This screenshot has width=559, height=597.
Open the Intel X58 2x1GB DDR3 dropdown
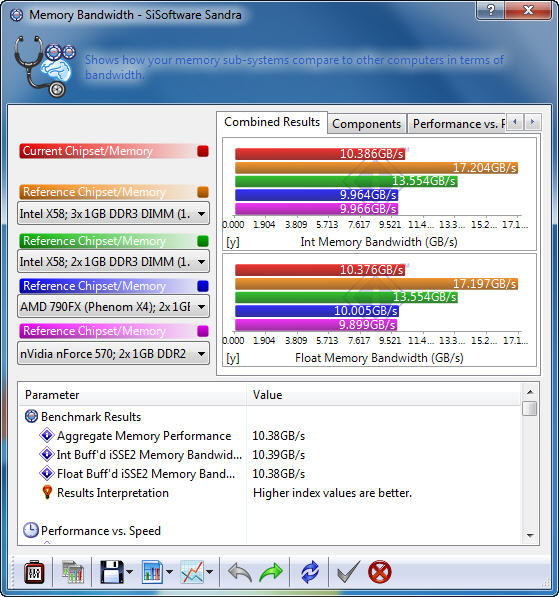point(113,262)
